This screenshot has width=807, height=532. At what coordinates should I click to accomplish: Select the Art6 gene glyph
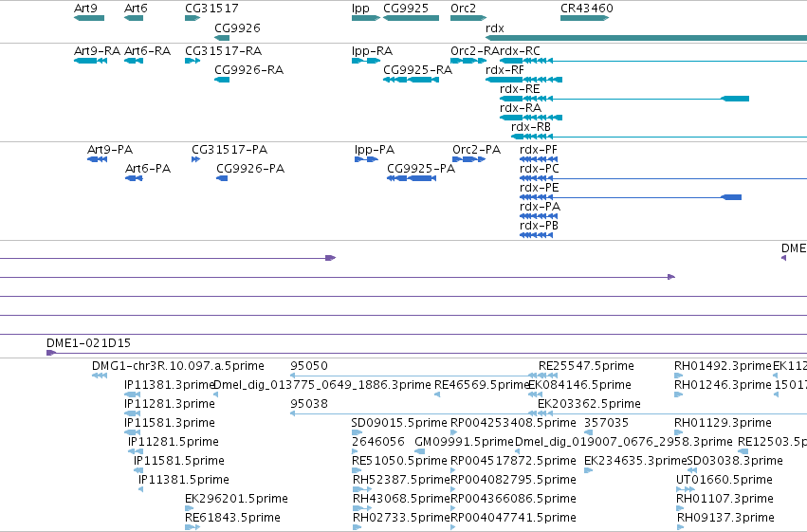pyautogui.click(x=134, y=18)
